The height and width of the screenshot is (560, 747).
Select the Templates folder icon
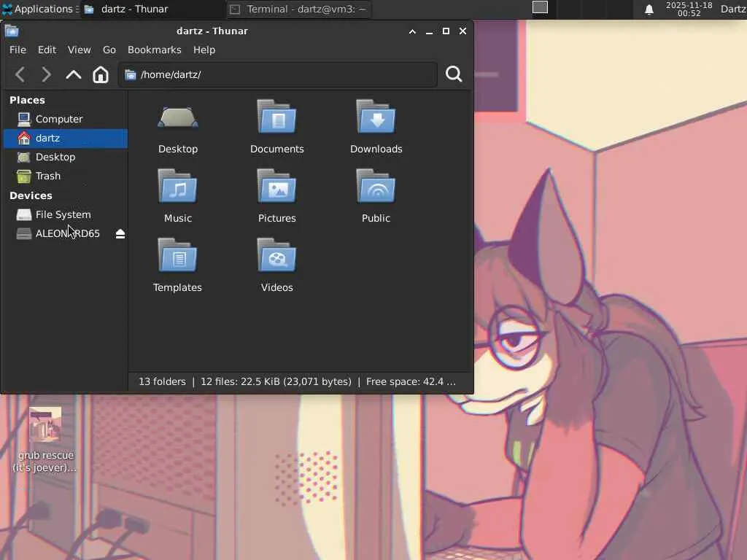pyautogui.click(x=178, y=255)
